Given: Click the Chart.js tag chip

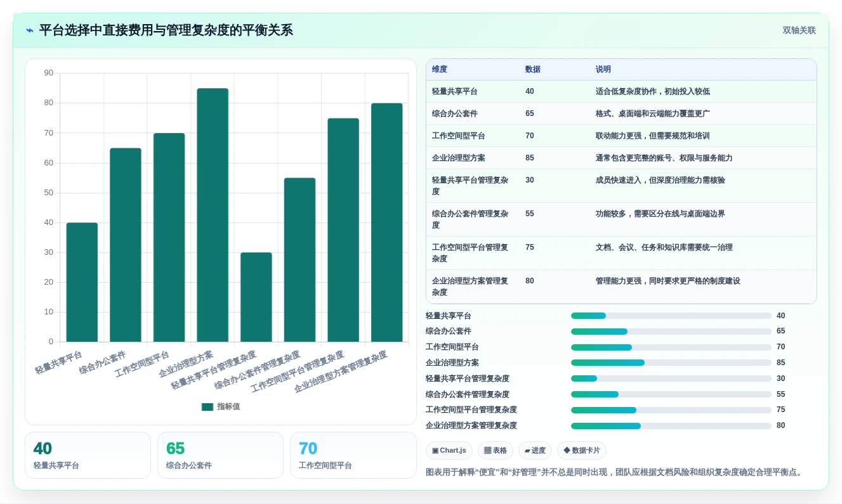Looking at the screenshot, I should (x=449, y=451).
